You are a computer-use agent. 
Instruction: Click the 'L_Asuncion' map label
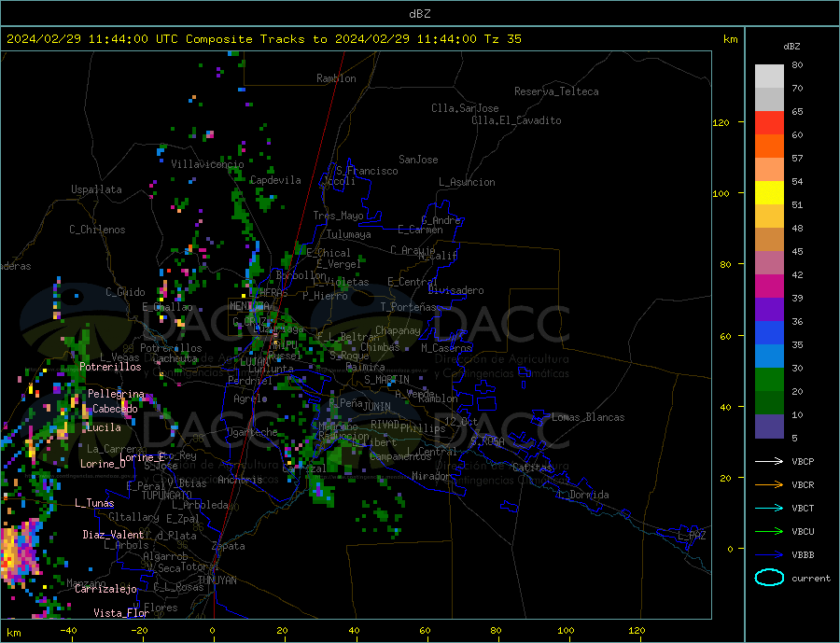point(467,182)
